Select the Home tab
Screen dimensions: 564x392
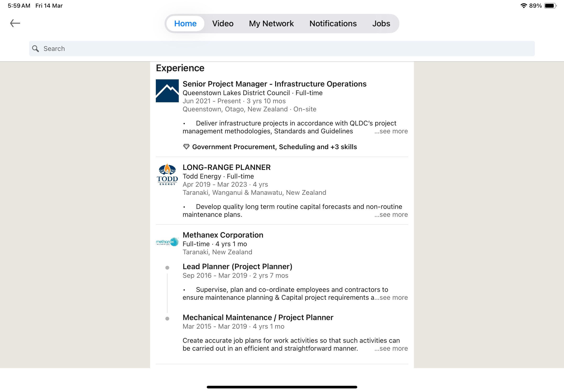[185, 24]
